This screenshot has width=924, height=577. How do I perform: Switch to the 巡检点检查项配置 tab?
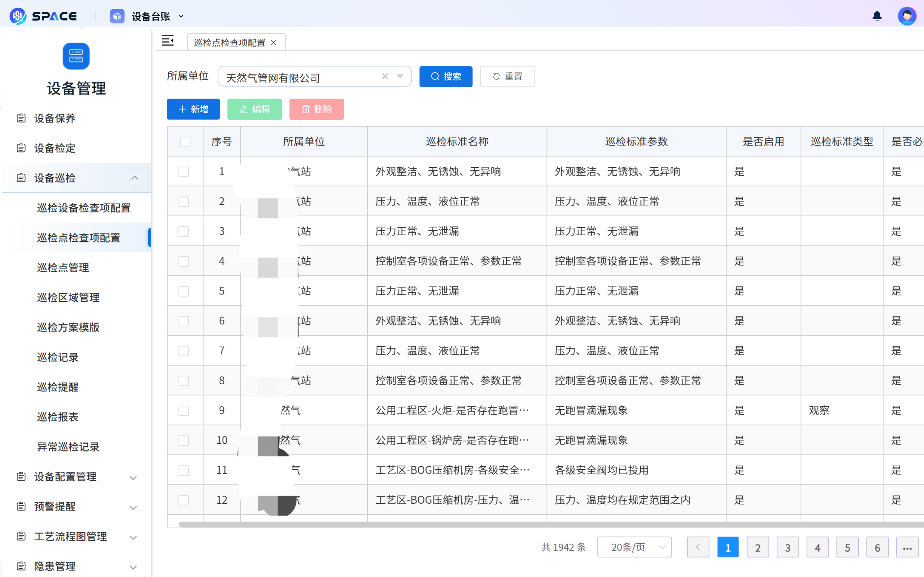click(x=229, y=42)
